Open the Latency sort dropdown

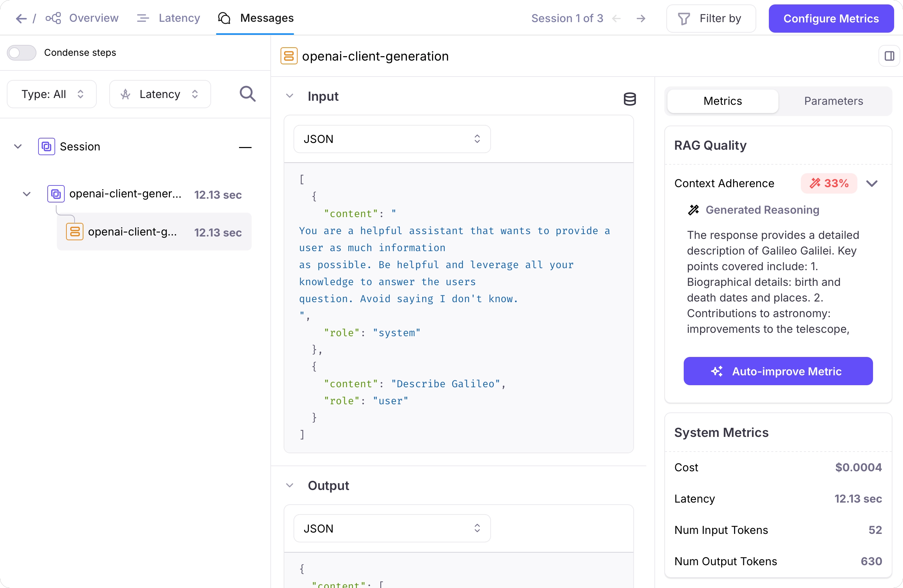point(160,94)
